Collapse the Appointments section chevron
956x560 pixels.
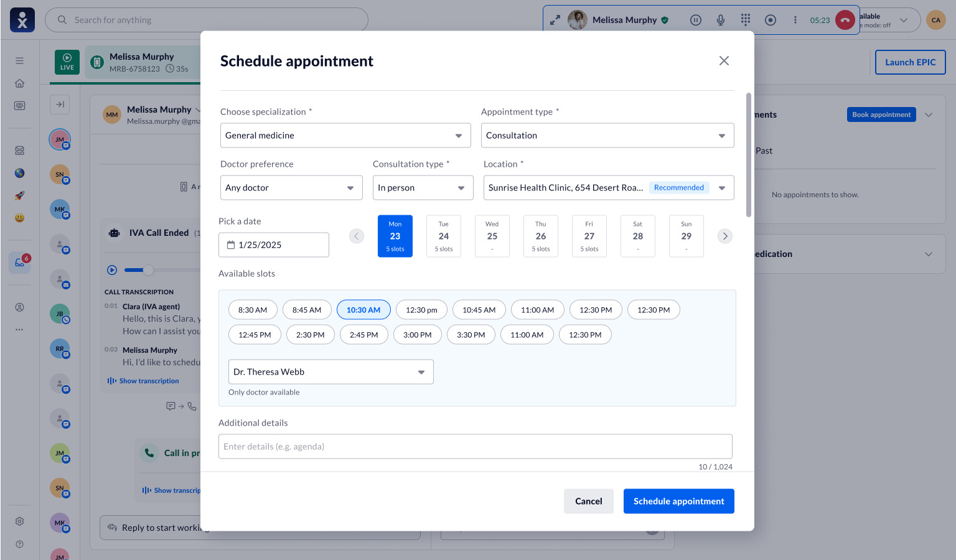tap(929, 114)
